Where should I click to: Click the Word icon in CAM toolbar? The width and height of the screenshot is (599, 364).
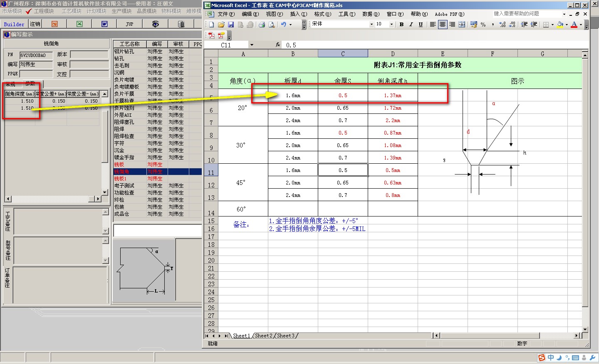104,24
